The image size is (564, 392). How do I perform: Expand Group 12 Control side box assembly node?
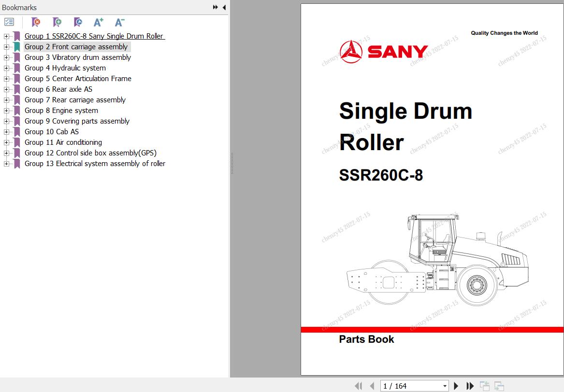pyautogui.click(x=6, y=153)
